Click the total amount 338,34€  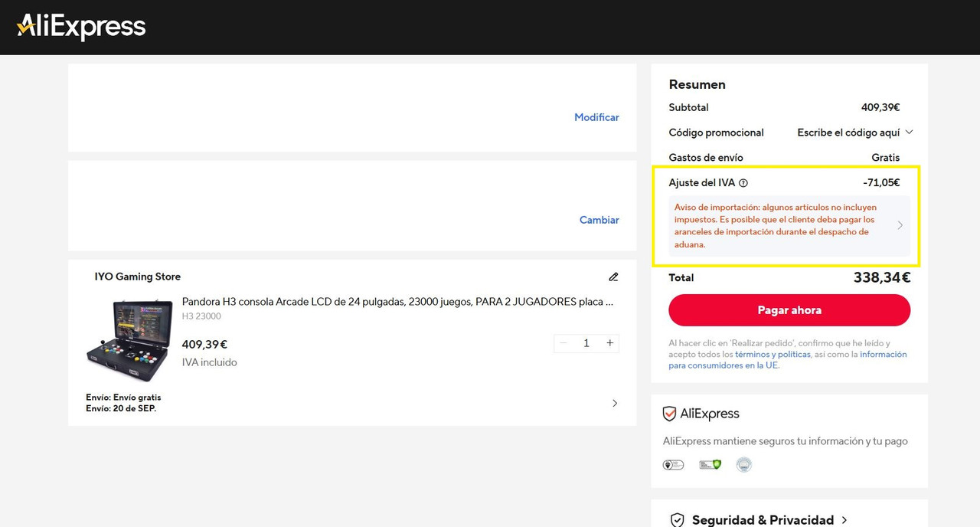pos(882,277)
